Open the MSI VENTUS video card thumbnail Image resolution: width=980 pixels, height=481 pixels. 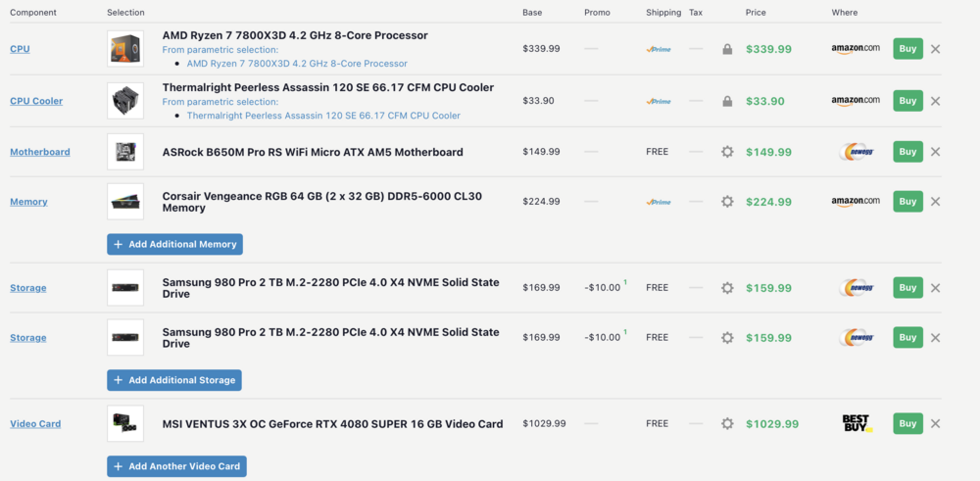point(125,423)
